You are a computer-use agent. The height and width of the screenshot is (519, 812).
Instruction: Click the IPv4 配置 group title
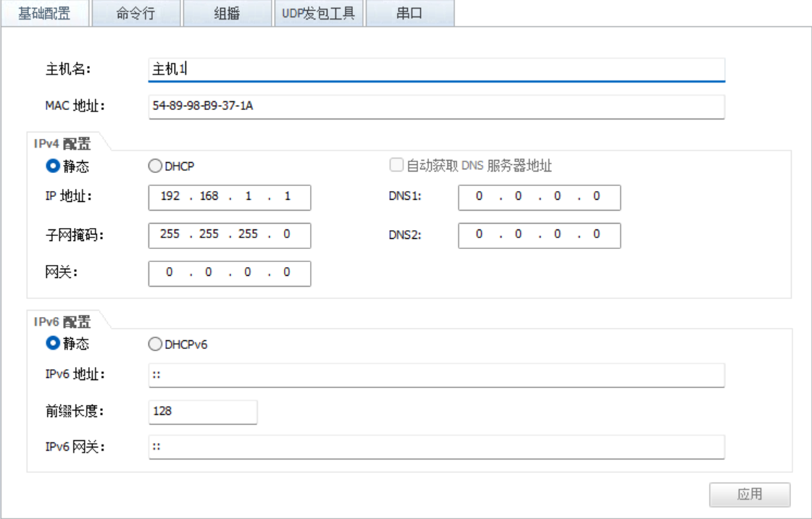62,143
